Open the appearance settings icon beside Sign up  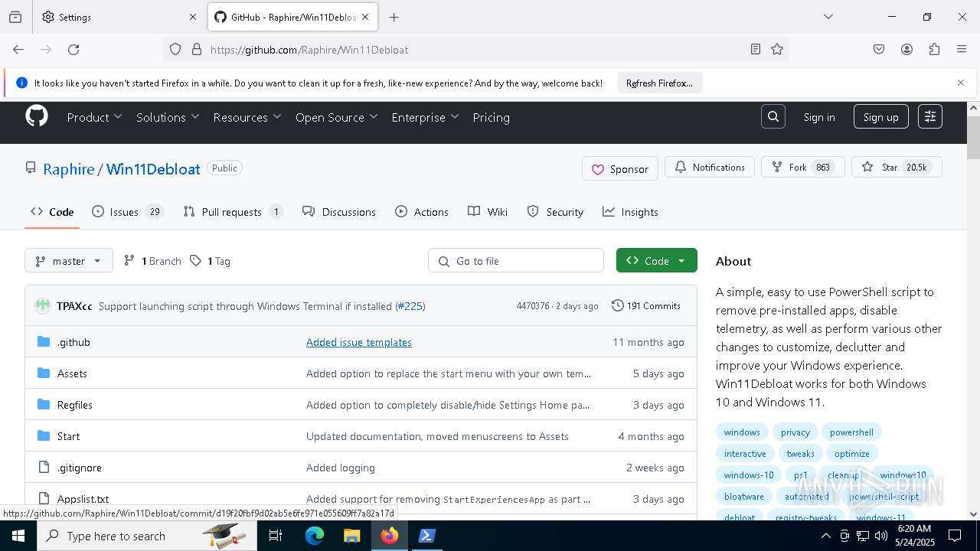930,116
